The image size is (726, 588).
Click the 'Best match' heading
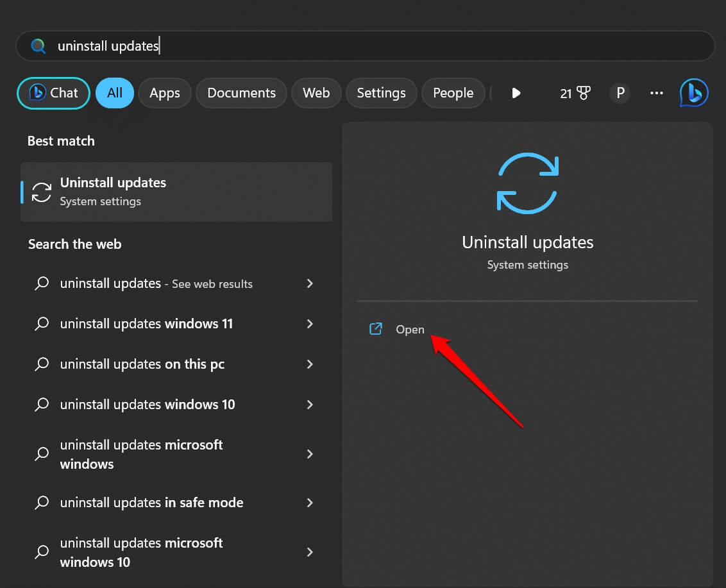(x=61, y=141)
